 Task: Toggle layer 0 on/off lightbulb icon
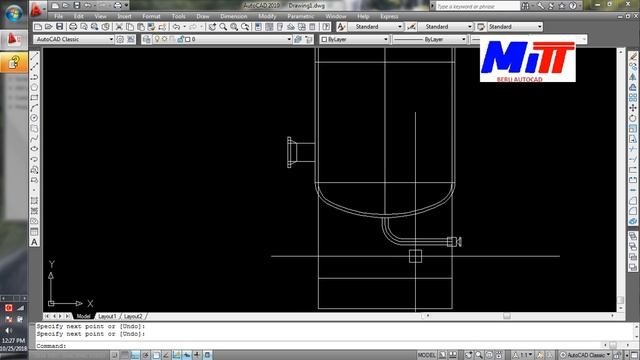point(157,39)
